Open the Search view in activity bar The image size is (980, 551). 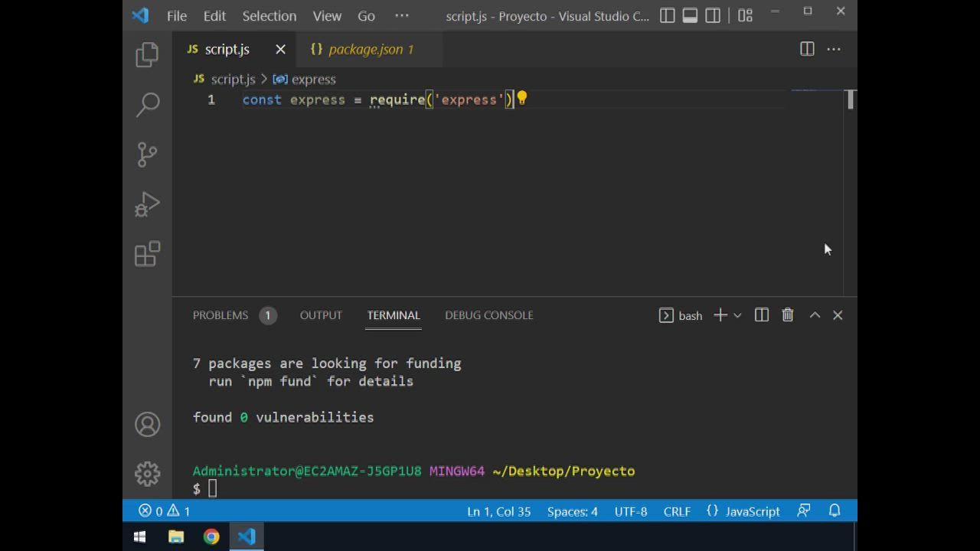coord(147,104)
